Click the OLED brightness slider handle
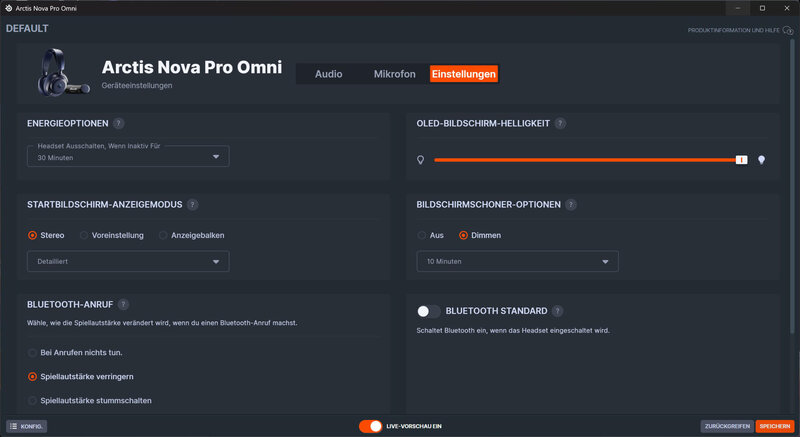Screen dimensions: 800x437 [x=741, y=160]
